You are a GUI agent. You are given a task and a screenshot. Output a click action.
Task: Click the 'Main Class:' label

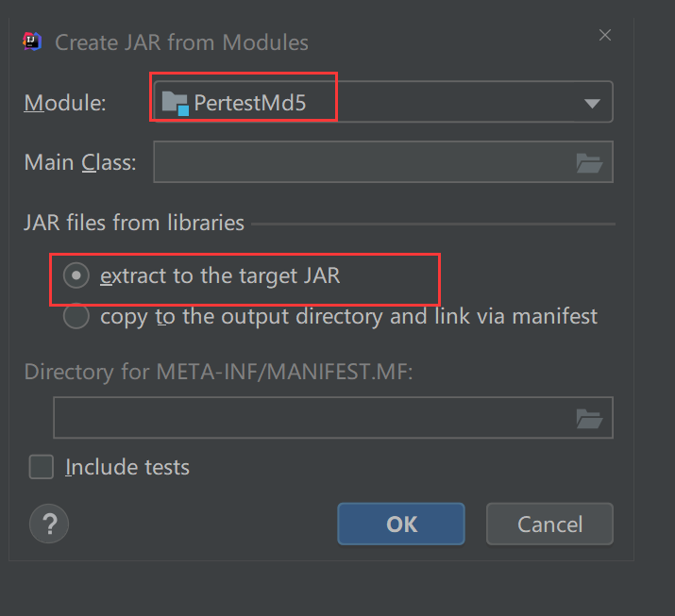pos(80,162)
